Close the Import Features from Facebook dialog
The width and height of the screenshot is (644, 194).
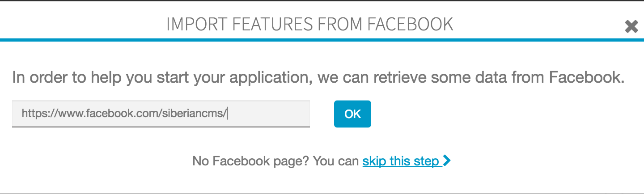tap(631, 27)
